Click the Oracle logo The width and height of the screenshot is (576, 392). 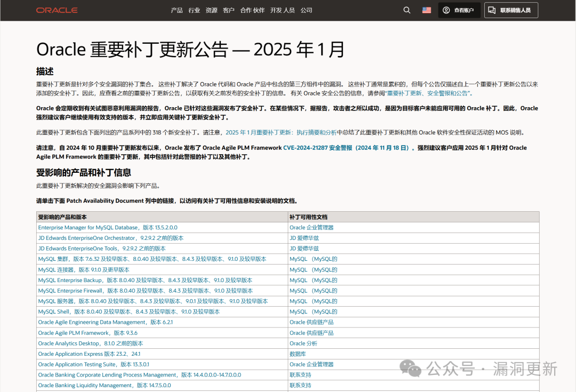coord(57,10)
